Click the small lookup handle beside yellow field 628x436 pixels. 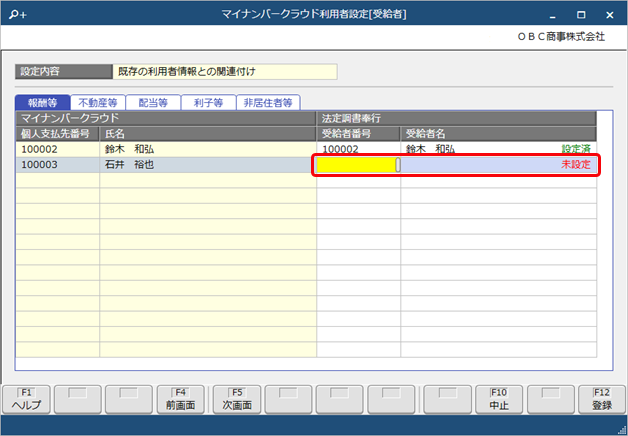click(x=398, y=165)
